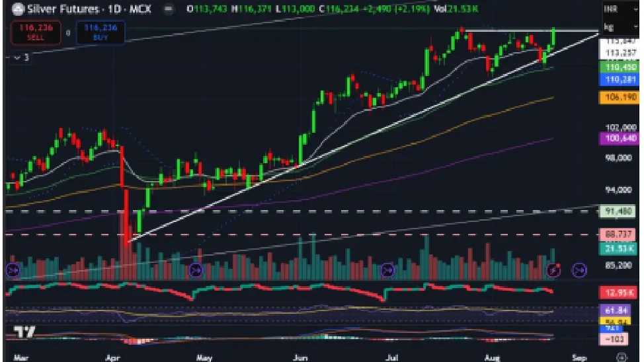This screenshot has width=644, height=362.
Task: Click the Jul label on time axis
Action: pyautogui.click(x=392, y=358)
